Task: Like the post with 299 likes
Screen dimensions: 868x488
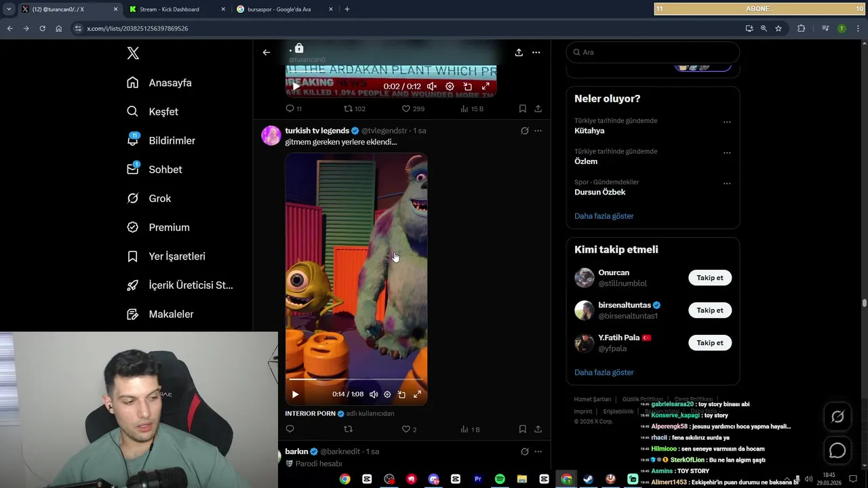Action: click(413, 108)
